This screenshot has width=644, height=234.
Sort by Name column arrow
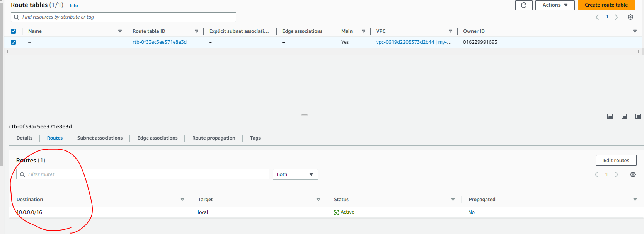coord(120,31)
